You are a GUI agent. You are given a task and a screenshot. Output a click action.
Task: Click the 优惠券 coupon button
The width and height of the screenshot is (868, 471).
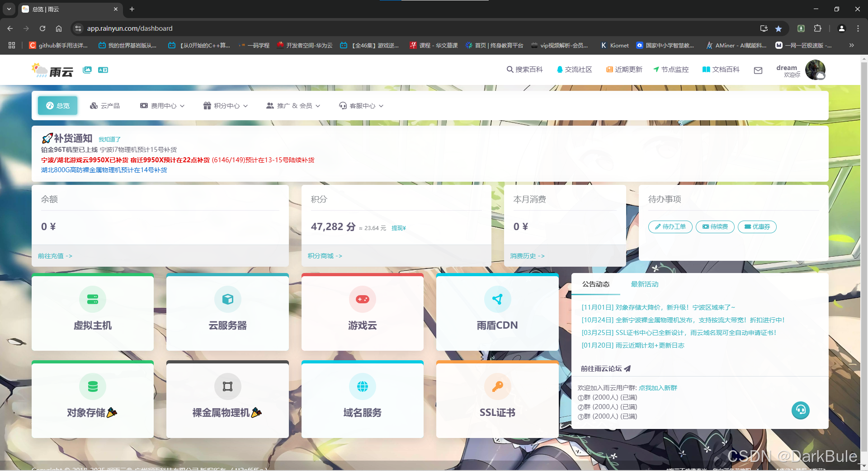pos(757,226)
